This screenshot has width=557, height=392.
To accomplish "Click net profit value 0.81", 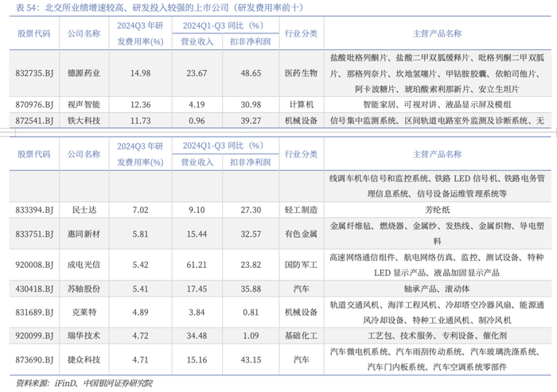I will (251, 312).
